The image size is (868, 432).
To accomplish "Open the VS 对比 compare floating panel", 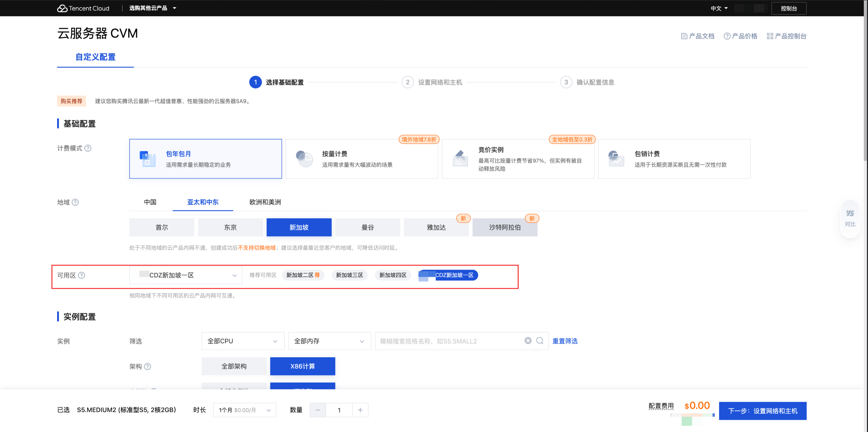I will coord(850,218).
